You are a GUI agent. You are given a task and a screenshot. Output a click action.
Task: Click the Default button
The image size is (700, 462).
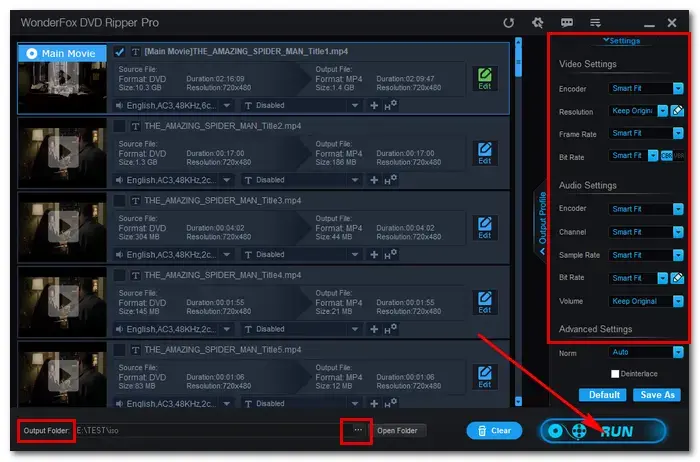[603, 395]
